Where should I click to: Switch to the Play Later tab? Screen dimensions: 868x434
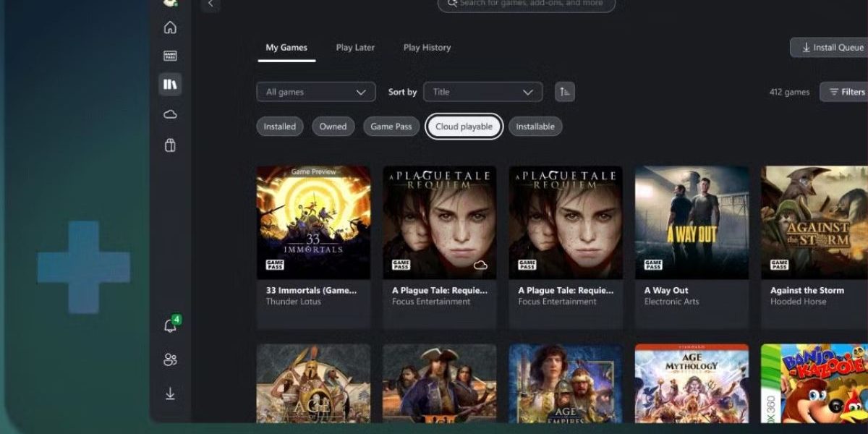(x=355, y=48)
